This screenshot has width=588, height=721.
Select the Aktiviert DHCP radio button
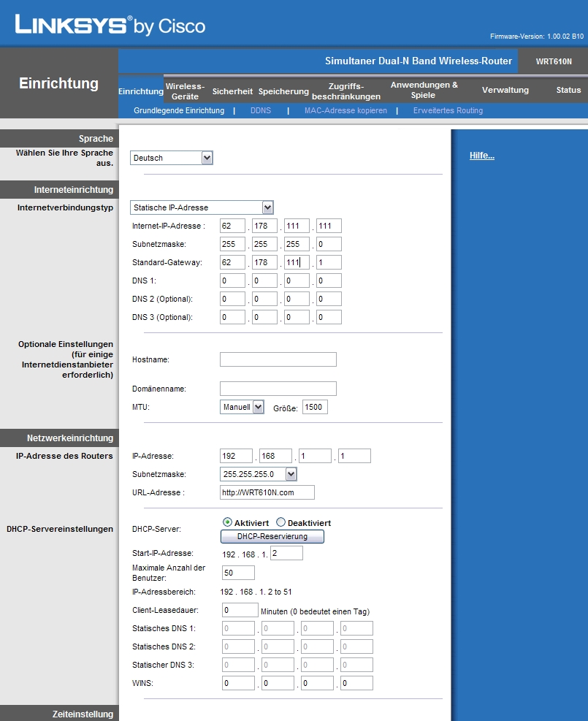click(227, 523)
